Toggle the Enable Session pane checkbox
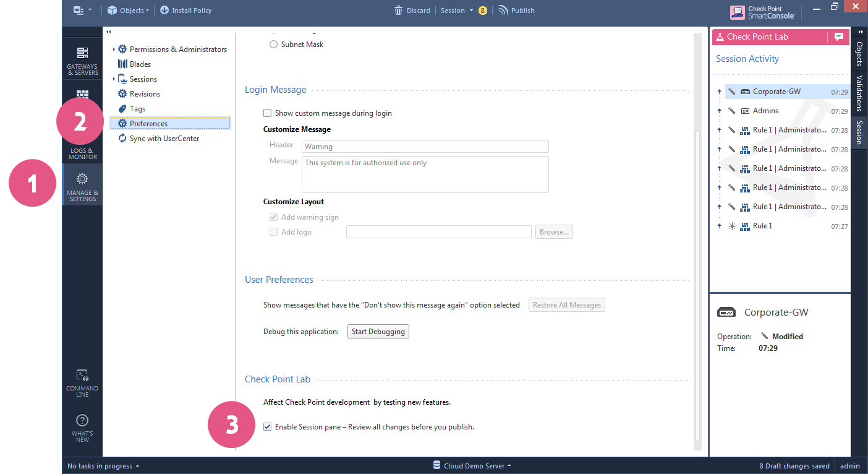The width and height of the screenshot is (868, 474). [x=267, y=427]
